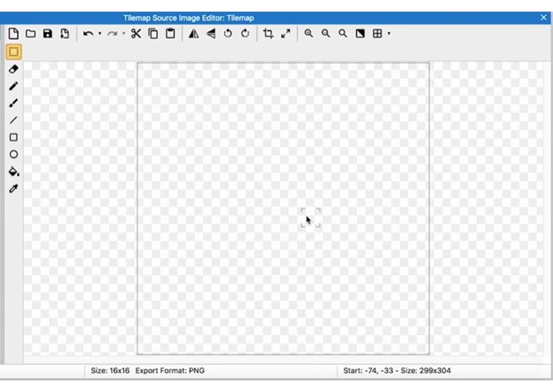
Task: Select the Rectangle shape tool
Action: pyautogui.click(x=13, y=137)
